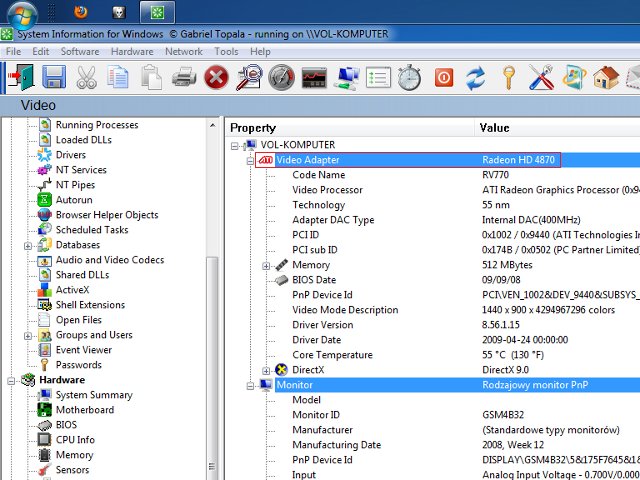
Task: Click the blue refresh arrows icon
Action: (475, 77)
